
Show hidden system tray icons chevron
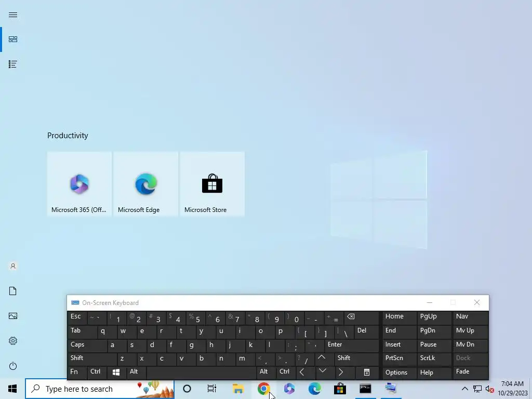click(465, 389)
